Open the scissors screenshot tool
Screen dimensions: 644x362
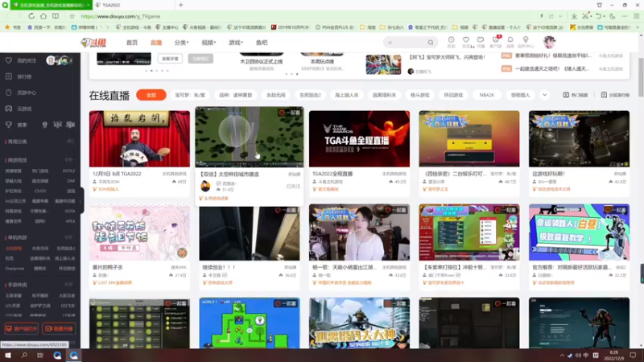[585, 16]
